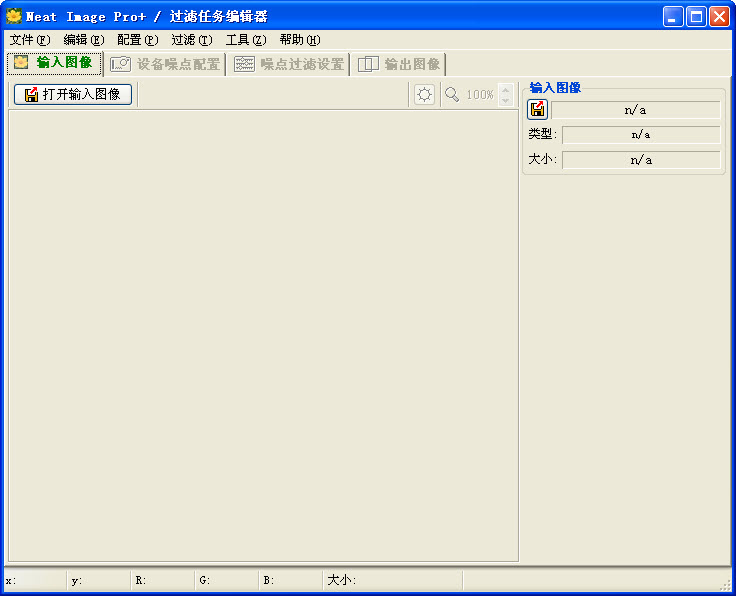Open the 帮助(H) menu

(x=300, y=40)
